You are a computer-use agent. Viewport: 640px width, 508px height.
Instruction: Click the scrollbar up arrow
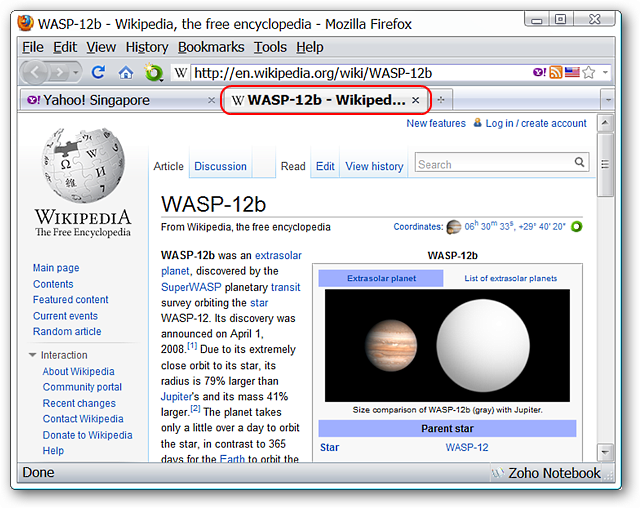click(605, 122)
